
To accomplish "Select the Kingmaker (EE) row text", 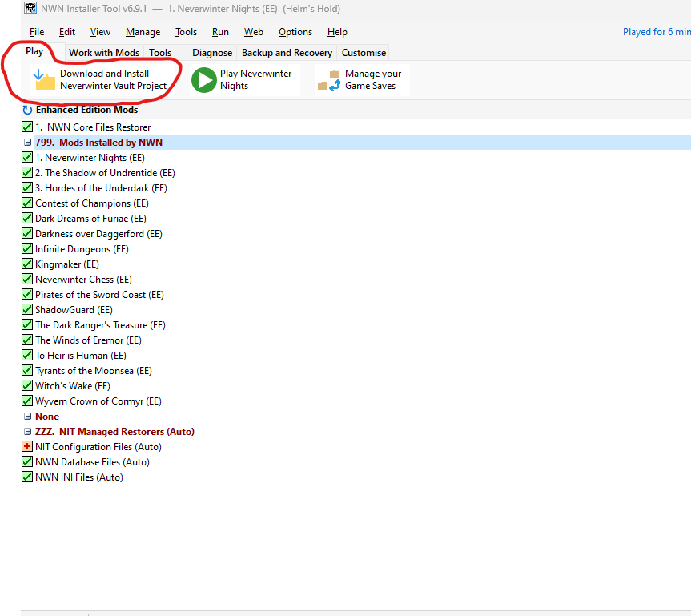I will point(67,264).
